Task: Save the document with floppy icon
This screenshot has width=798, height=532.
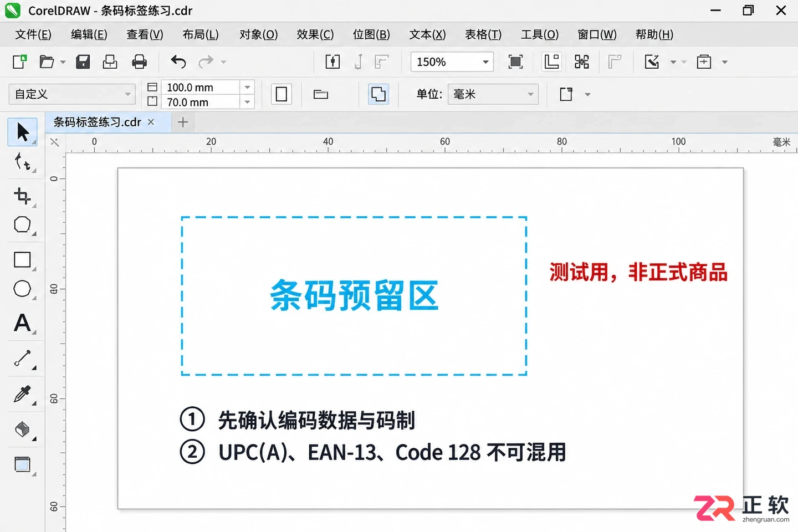Action: [83, 62]
